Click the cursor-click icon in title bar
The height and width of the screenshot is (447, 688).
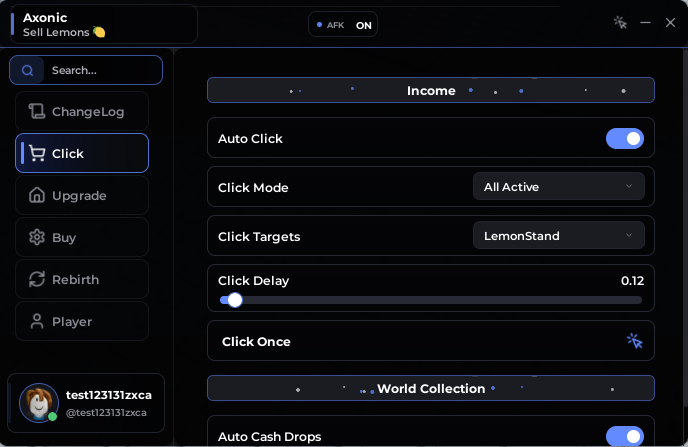click(x=620, y=22)
